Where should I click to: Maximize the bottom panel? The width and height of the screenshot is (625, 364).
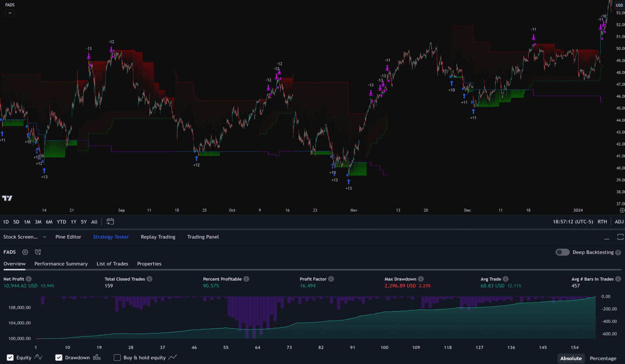coord(620,237)
